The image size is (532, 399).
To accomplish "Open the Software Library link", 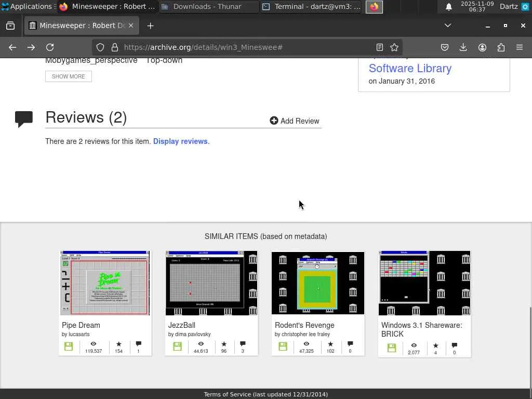I will [410, 68].
